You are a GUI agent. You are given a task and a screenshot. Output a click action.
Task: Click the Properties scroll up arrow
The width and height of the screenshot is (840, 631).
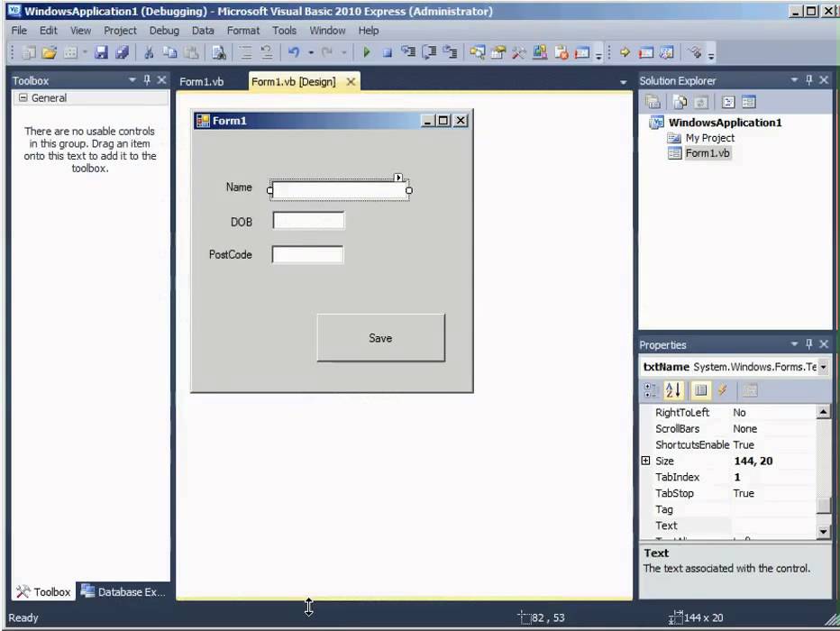point(824,411)
